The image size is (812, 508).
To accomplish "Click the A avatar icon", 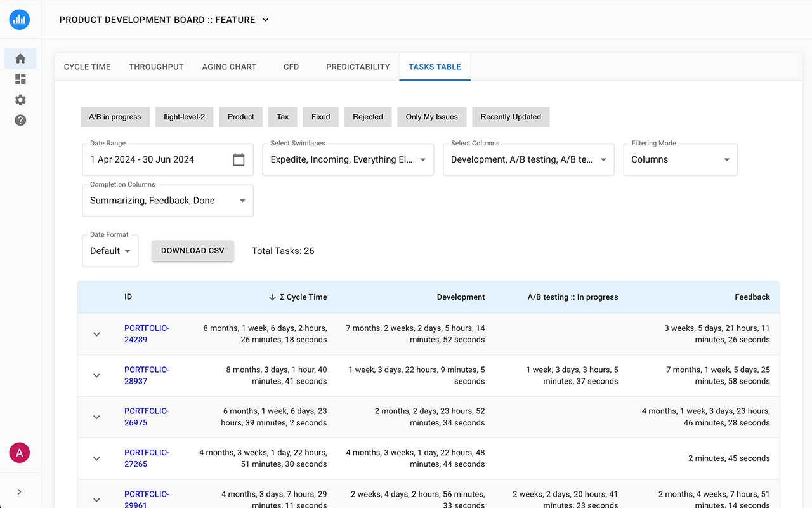I will tap(19, 452).
